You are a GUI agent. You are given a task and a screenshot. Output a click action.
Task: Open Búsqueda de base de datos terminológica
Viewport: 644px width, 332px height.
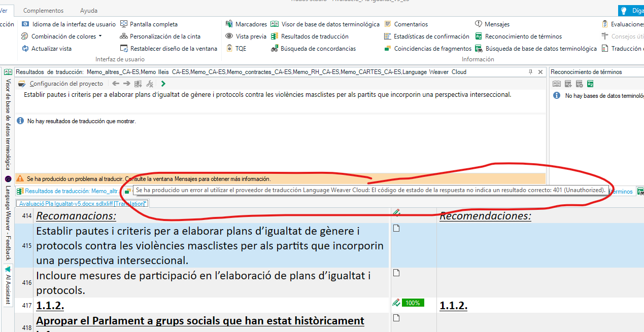click(x=536, y=49)
